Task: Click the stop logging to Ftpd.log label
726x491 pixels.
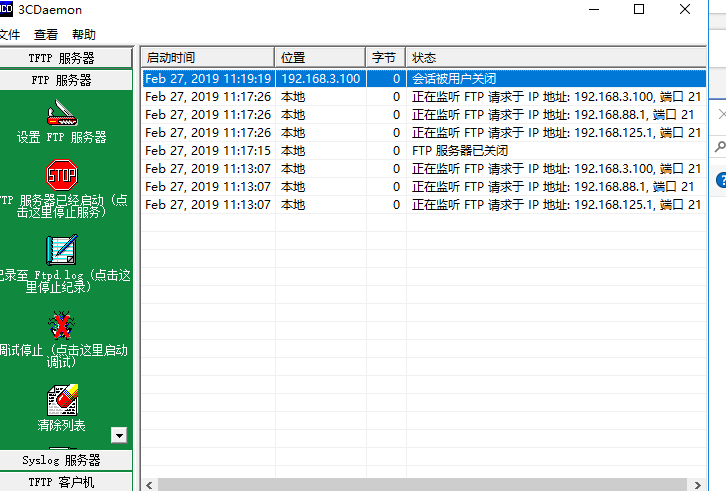Action: pos(65,281)
